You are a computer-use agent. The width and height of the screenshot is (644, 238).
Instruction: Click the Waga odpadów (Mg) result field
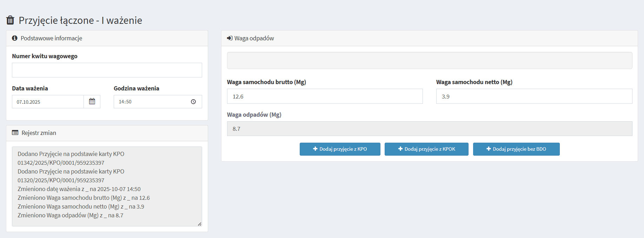[x=429, y=129]
